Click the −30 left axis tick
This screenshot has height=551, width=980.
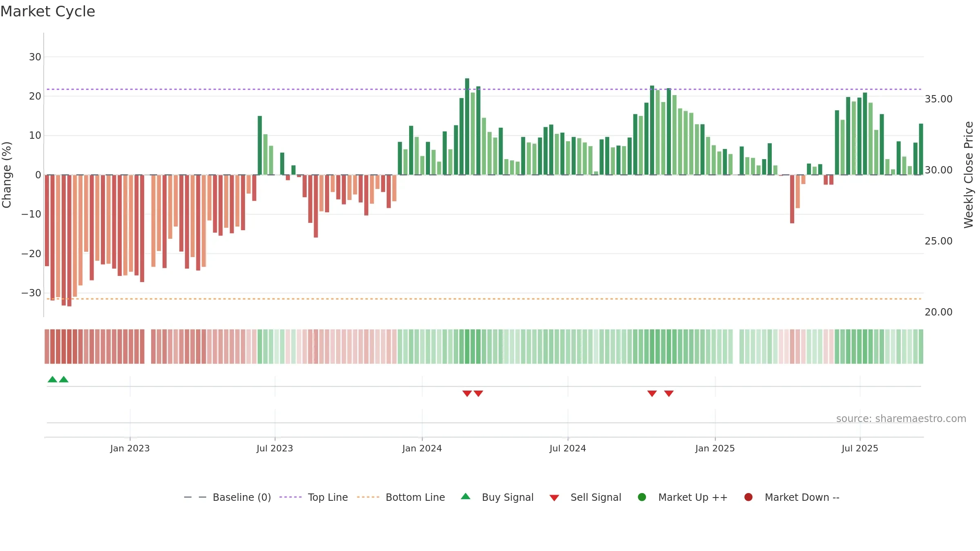31,293
